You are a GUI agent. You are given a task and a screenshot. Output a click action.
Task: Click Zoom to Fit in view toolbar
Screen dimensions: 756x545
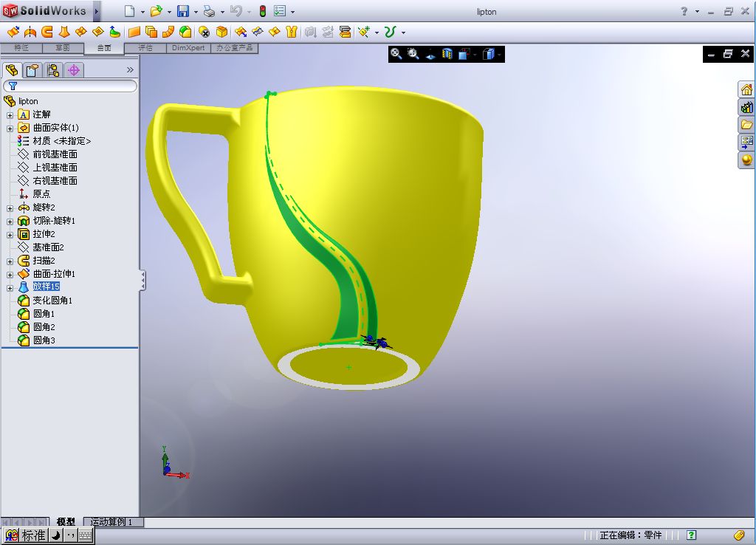(x=396, y=54)
